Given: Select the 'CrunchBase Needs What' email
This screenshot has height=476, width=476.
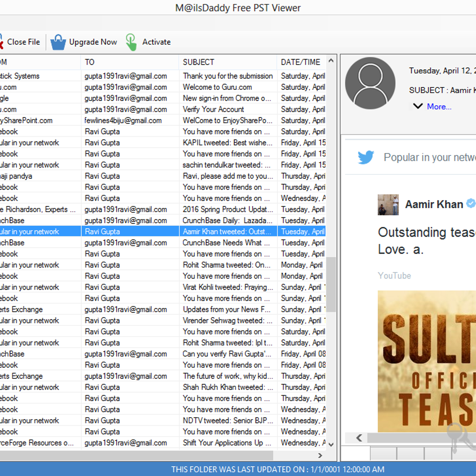Looking at the screenshot, I should click(x=163, y=242).
